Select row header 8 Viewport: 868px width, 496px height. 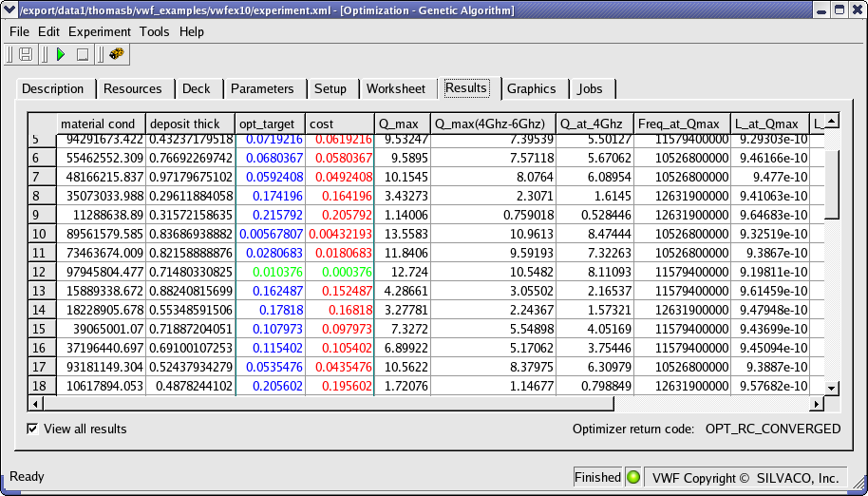pyautogui.click(x=42, y=196)
